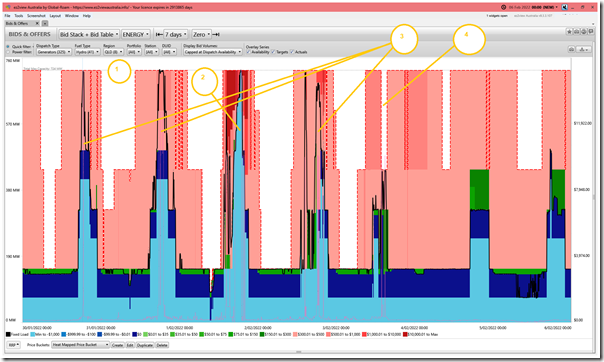The width and height of the screenshot is (604, 362).
Task: Open the File menu
Action: pyautogui.click(x=7, y=16)
